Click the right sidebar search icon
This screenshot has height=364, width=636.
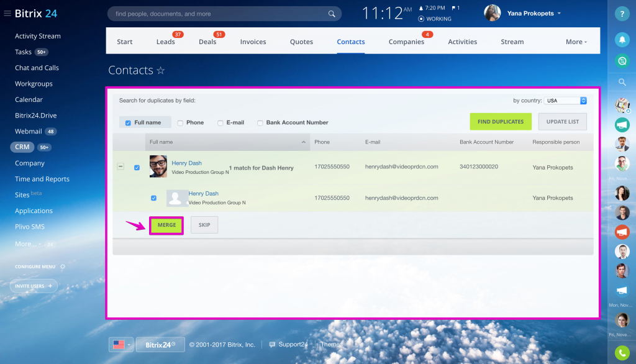coord(622,83)
